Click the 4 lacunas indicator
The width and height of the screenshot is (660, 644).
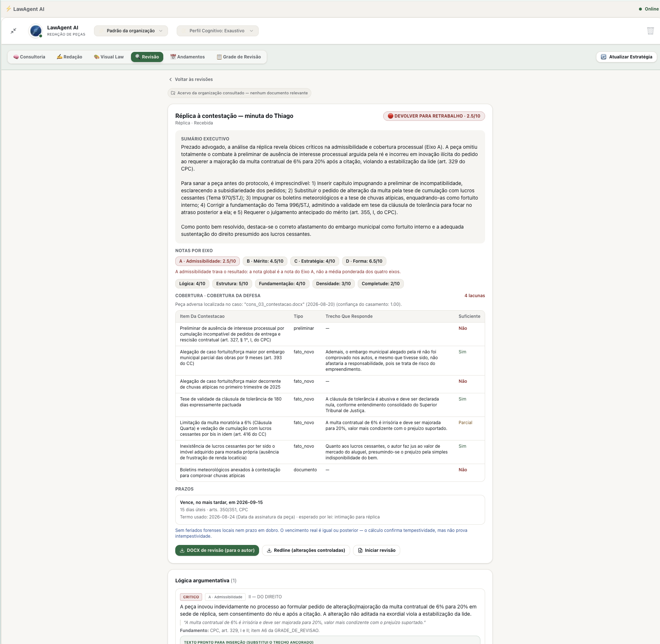pyautogui.click(x=475, y=296)
